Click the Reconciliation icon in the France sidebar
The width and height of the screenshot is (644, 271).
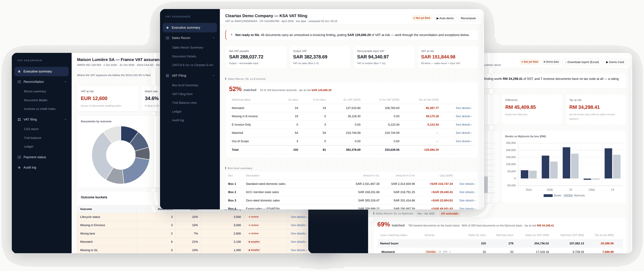tap(19, 82)
